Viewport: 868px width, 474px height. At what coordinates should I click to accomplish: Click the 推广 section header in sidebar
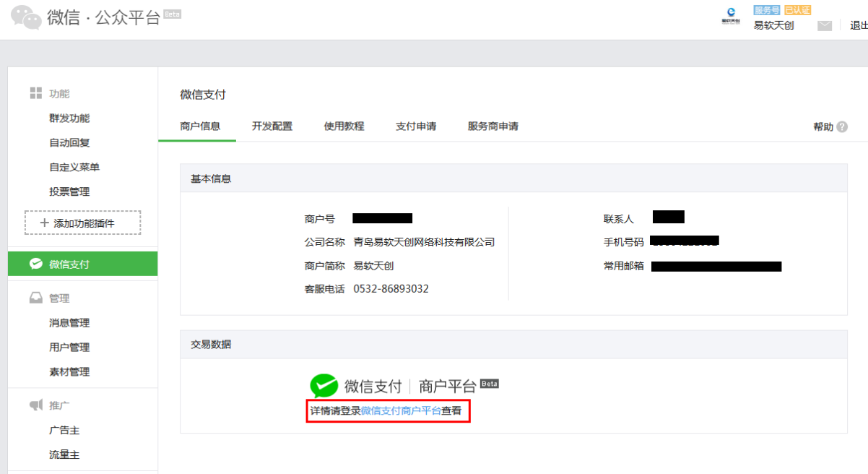pos(59,405)
